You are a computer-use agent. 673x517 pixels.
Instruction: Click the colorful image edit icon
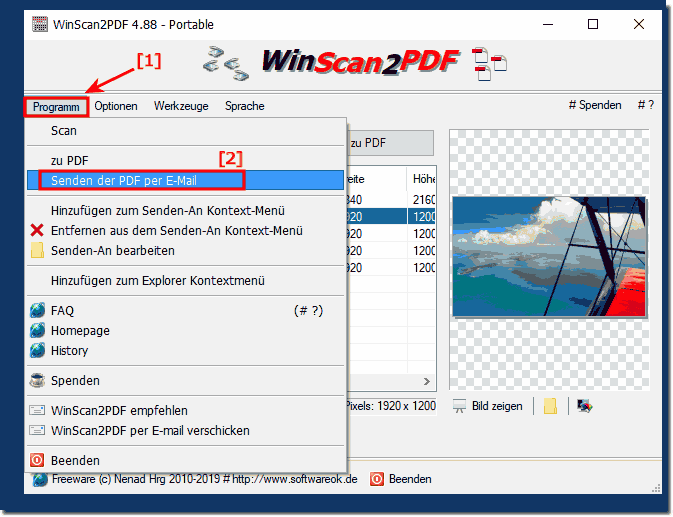pos(585,406)
